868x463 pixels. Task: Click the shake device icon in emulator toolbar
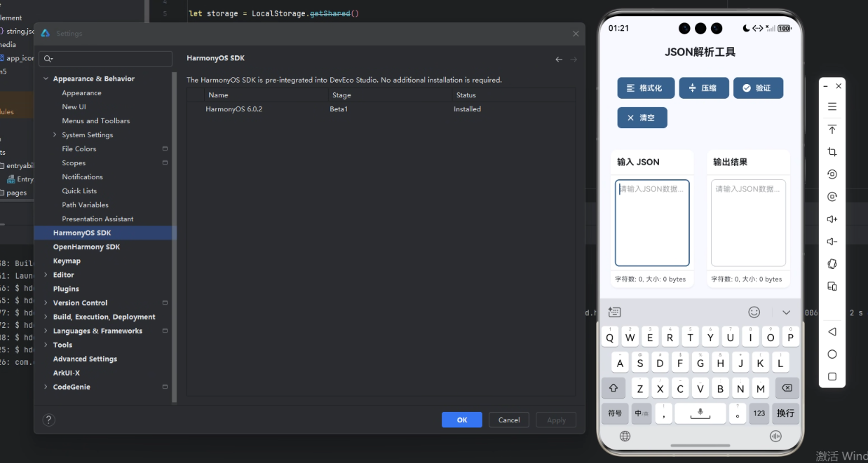click(832, 264)
